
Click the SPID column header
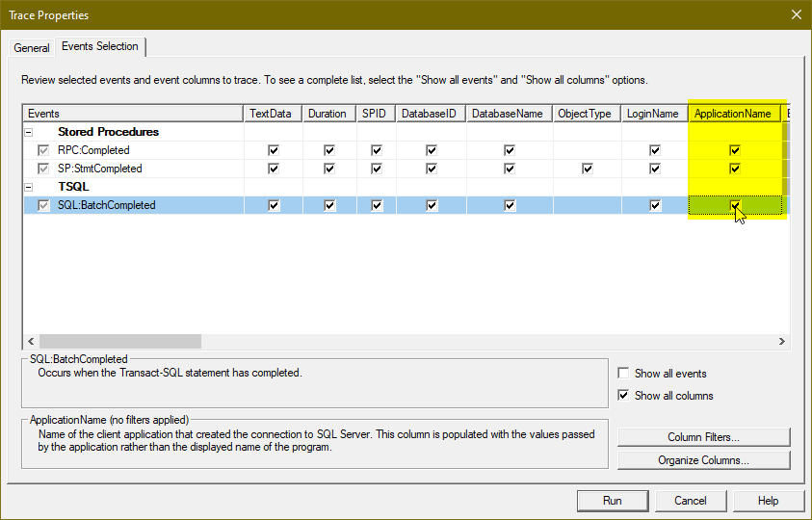(x=377, y=114)
